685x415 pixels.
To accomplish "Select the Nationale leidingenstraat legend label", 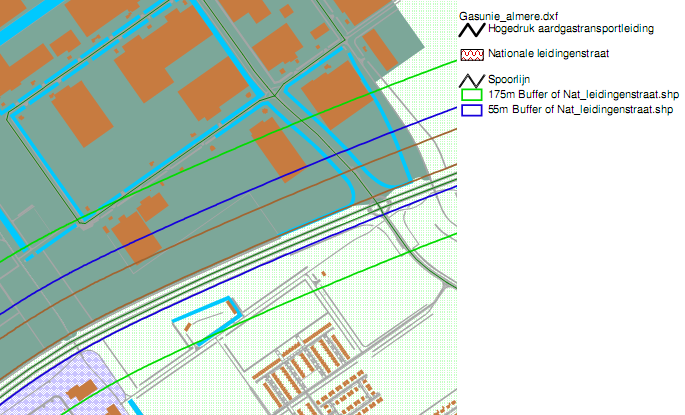I will (x=548, y=53).
